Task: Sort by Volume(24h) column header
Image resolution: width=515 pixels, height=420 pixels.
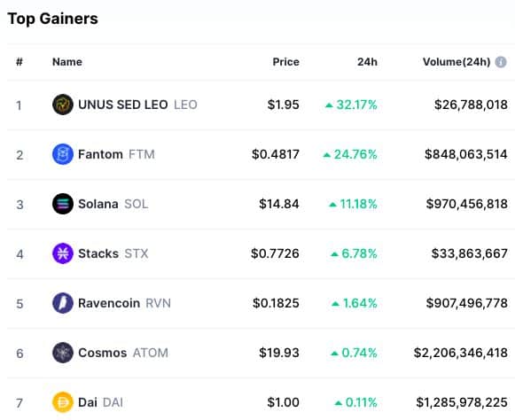Action: click(x=456, y=62)
